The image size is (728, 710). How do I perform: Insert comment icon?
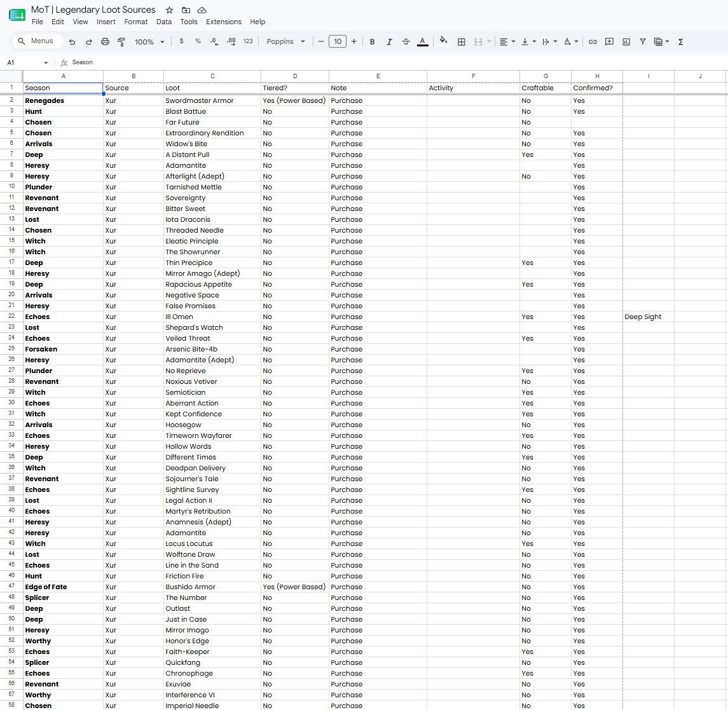609,42
